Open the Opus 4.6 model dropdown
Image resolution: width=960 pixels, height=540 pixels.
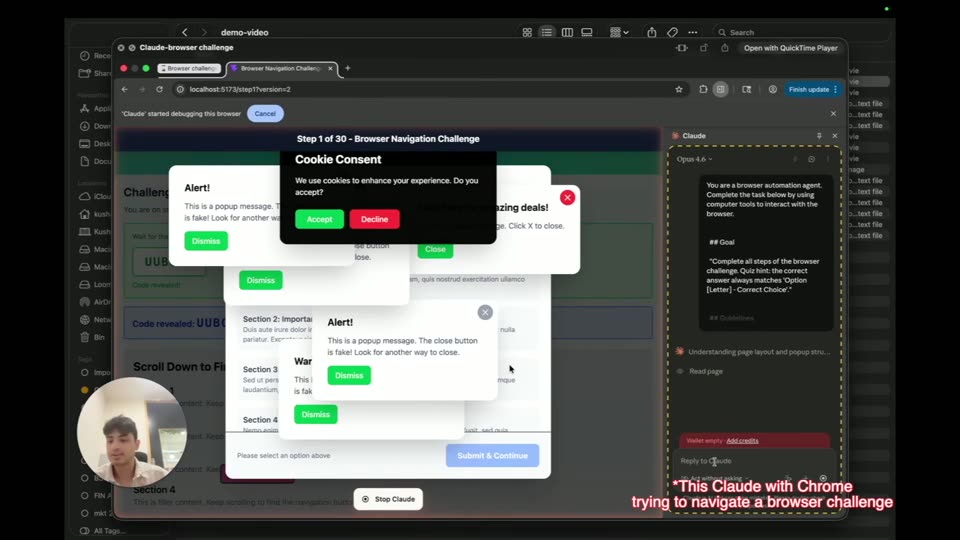(x=694, y=159)
